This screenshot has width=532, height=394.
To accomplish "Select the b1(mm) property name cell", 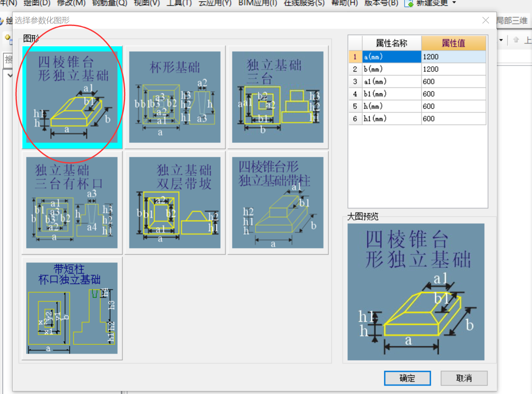I will (x=392, y=94).
